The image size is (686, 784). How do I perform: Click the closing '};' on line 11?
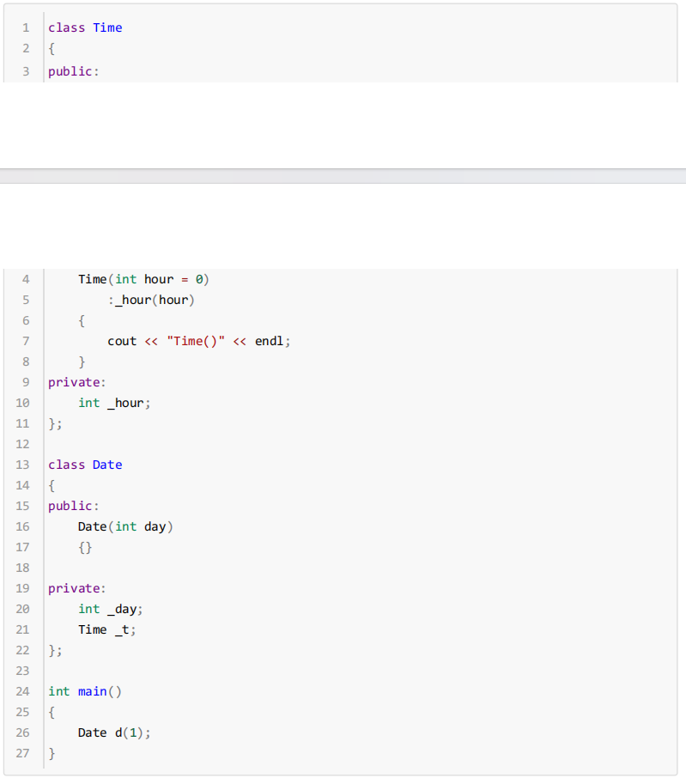pos(55,424)
